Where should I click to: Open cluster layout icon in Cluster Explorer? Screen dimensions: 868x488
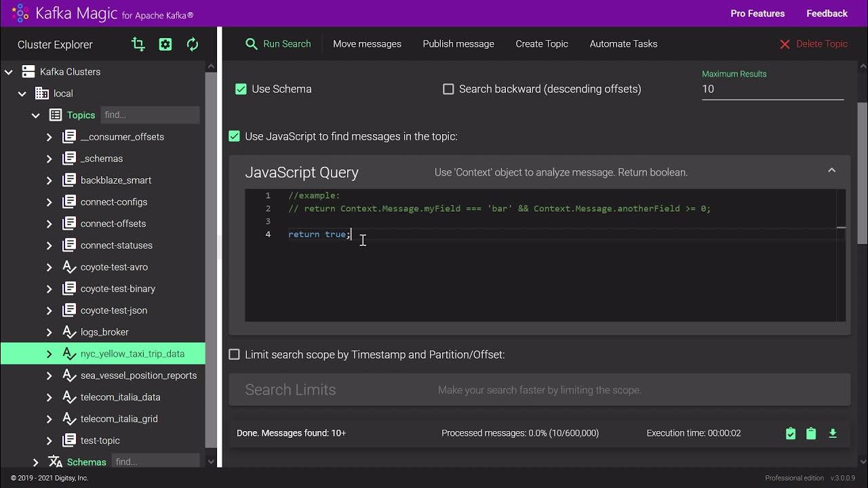pyautogui.click(x=138, y=44)
